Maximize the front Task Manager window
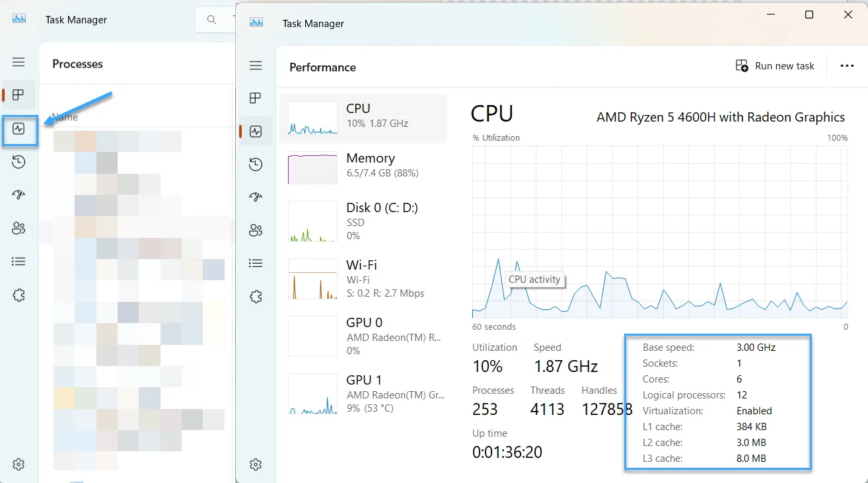The width and height of the screenshot is (868, 483). (x=809, y=15)
